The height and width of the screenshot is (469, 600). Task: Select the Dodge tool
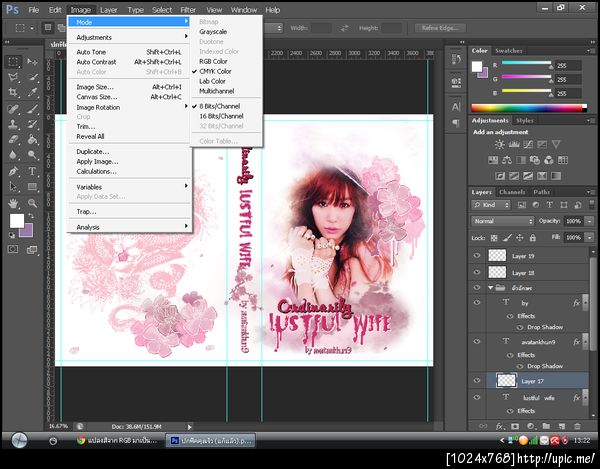pos(32,155)
